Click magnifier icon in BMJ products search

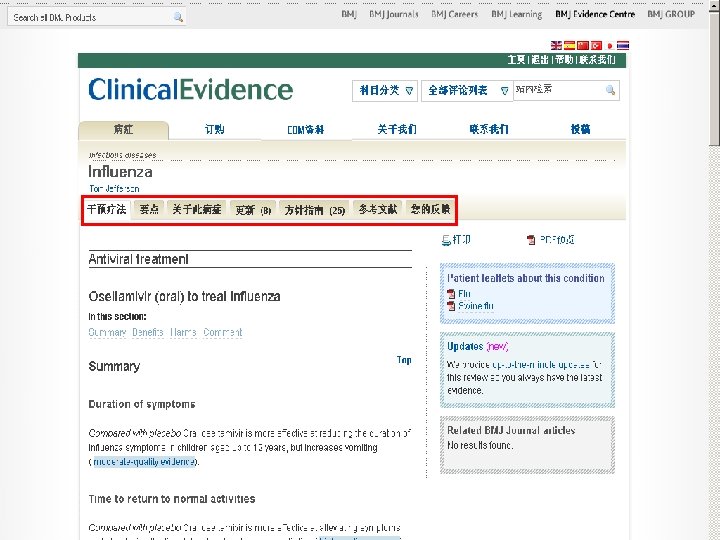[178, 17]
